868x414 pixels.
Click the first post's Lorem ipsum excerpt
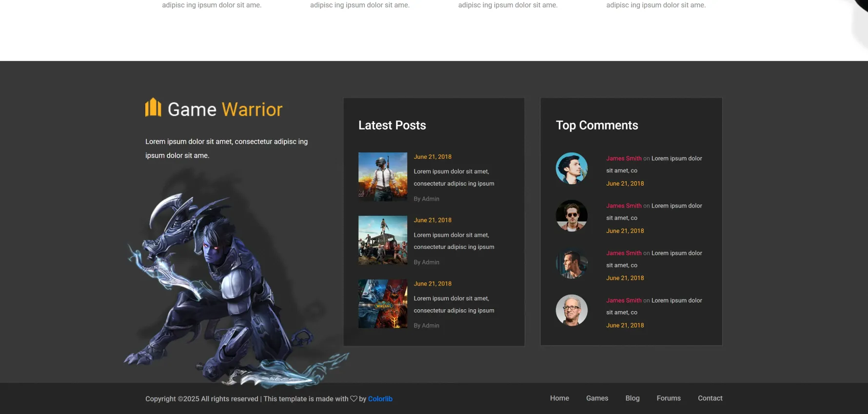pos(454,177)
